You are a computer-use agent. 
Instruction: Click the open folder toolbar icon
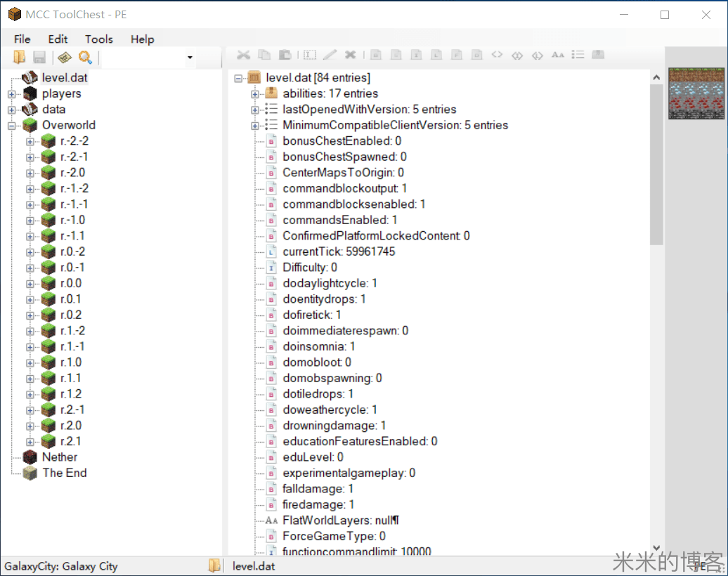click(19, 58)
